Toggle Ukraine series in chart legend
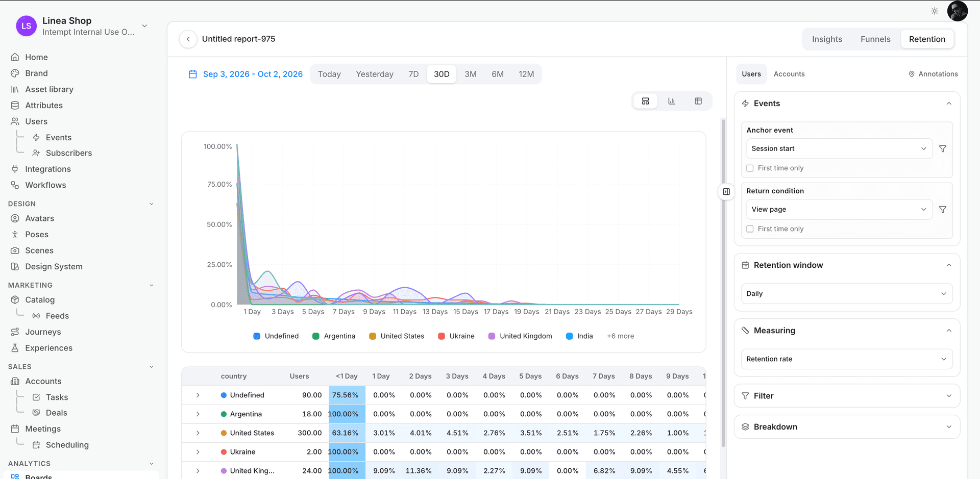Viewport: 980px width, 479px height. (x=456, y=336)
